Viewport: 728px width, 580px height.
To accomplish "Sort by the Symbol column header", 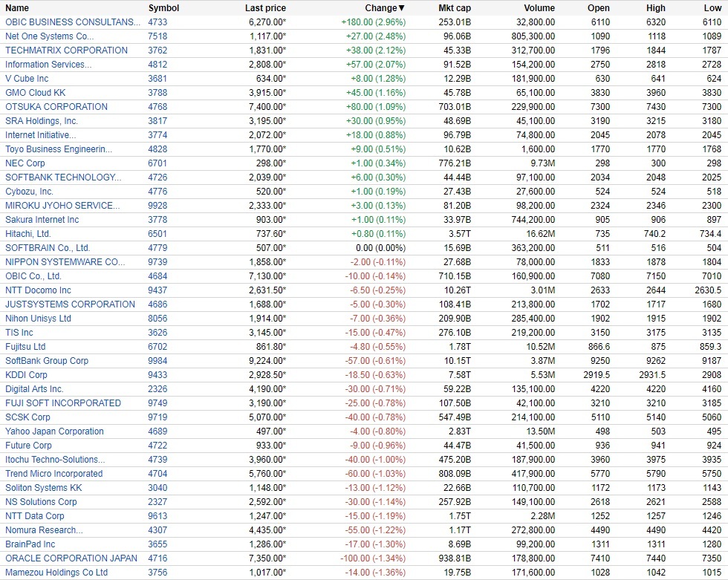I will tap(163, 8).
